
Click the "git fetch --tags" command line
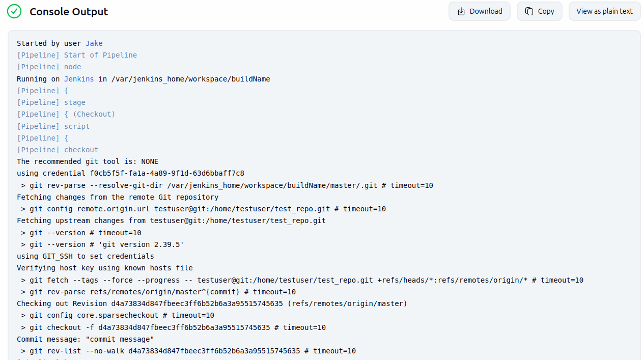pyautogui.click(x=302, y=280)
